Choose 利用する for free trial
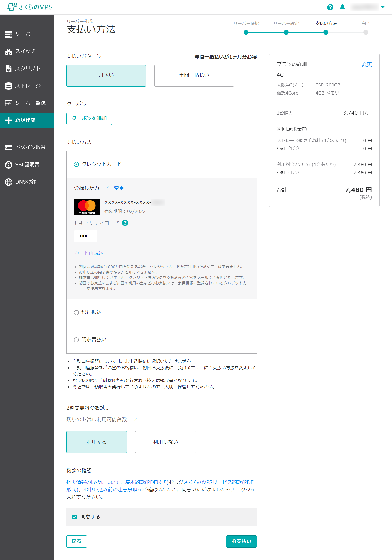The width and height of the screenshot is (392, 560). pyautogui.click(x=97, y=442)
